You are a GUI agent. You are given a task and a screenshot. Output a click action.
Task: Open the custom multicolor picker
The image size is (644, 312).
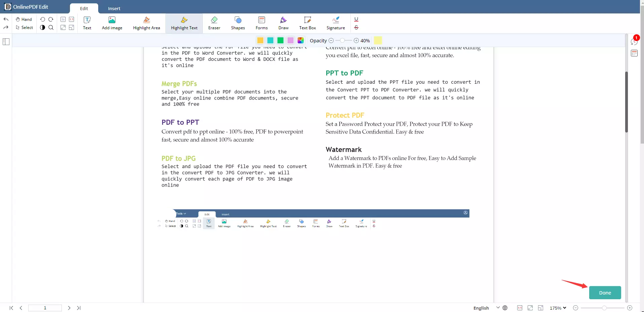point(301,40)
